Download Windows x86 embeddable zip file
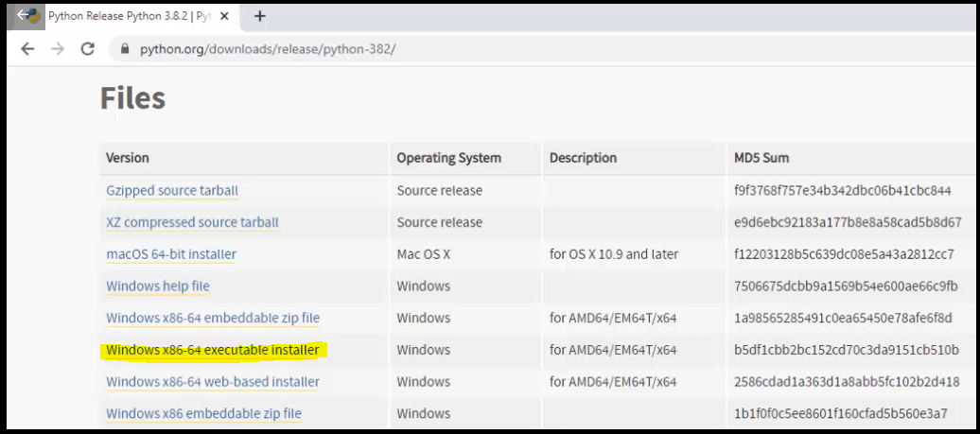980x434 pixels. pos(203,413)
